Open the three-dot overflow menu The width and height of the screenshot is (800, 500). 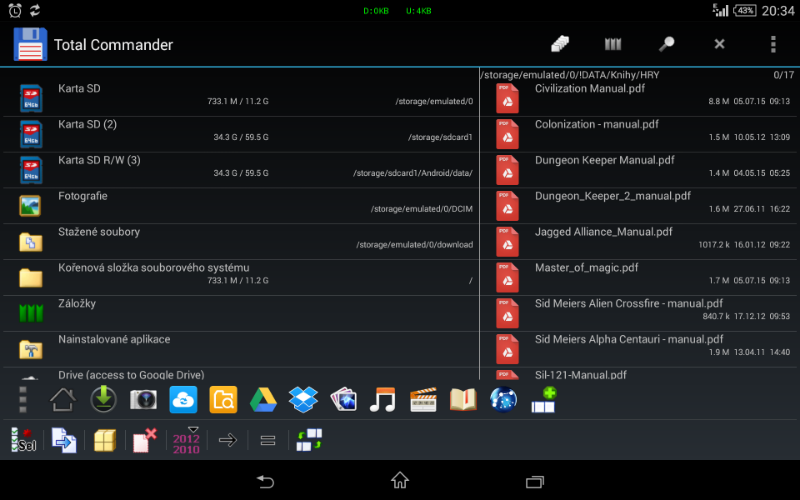[x=773, y=44]
